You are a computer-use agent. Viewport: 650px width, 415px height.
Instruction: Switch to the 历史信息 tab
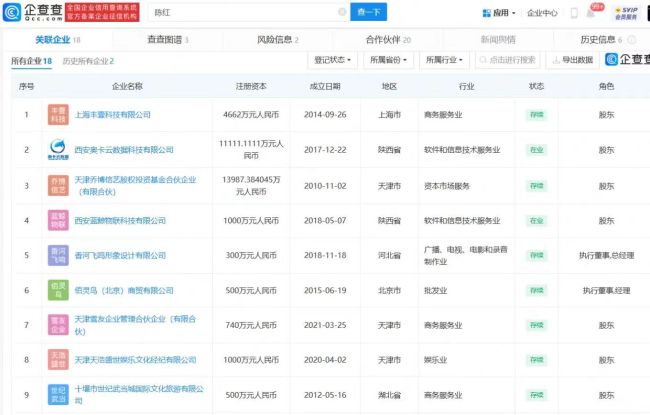tap(601, 40)
